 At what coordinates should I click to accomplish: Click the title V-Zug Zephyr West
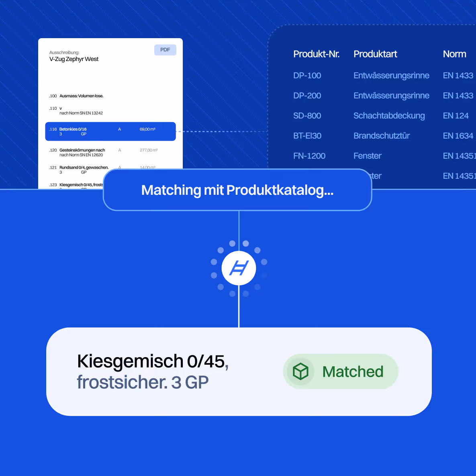(x=74, y=59)
